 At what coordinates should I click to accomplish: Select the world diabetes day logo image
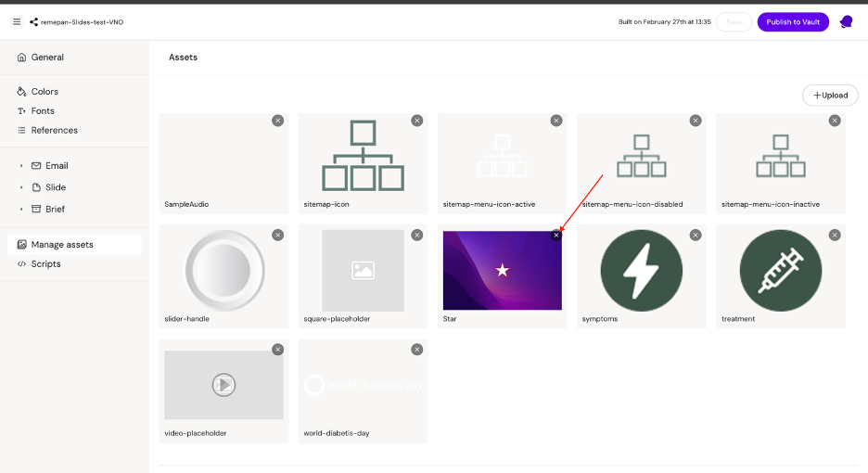364,385
